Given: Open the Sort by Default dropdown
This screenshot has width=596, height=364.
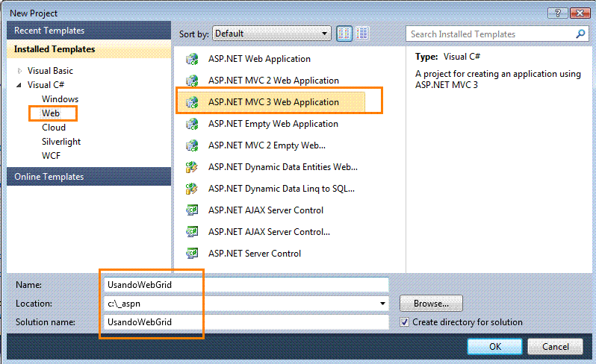Looking at the screenshot, I should pyautogui.click(x=271, y=34).
